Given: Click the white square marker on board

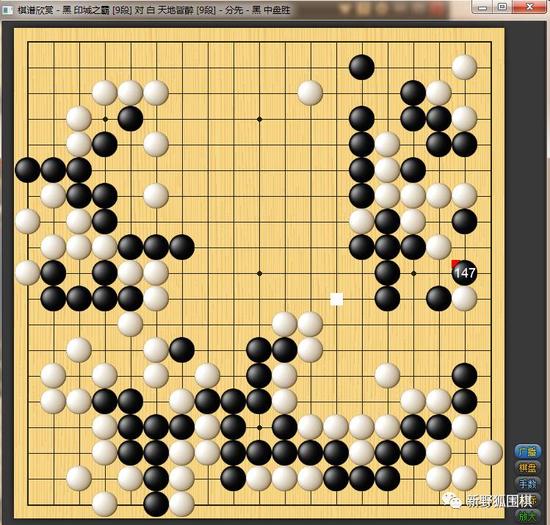Looking at the screenshot, I should point(337,299).
